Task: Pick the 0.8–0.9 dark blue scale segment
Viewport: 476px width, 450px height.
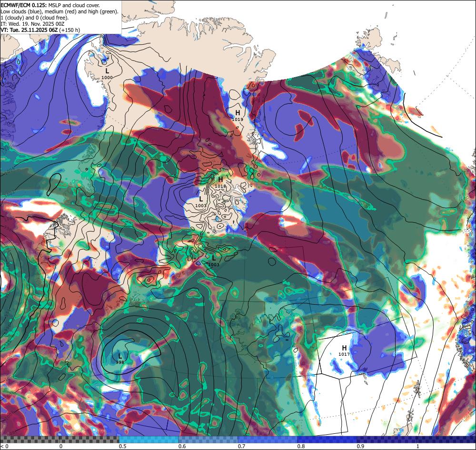Action: (x=327, y=440)
